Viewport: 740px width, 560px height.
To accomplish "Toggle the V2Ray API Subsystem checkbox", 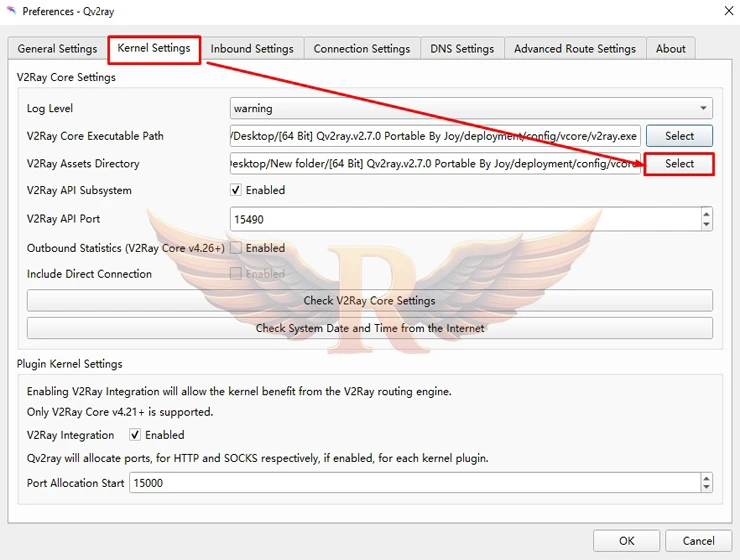I will (236, 190).
